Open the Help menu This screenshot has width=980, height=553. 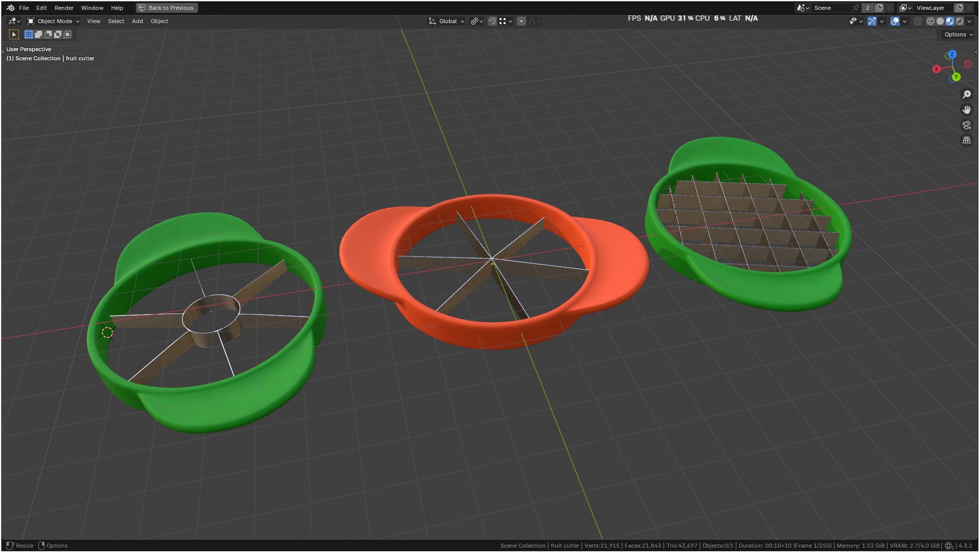(117, 8)
